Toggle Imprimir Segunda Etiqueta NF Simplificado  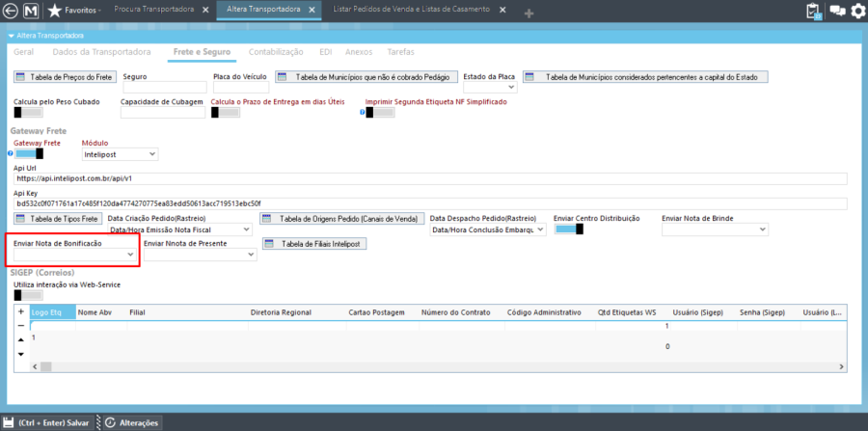380,112
